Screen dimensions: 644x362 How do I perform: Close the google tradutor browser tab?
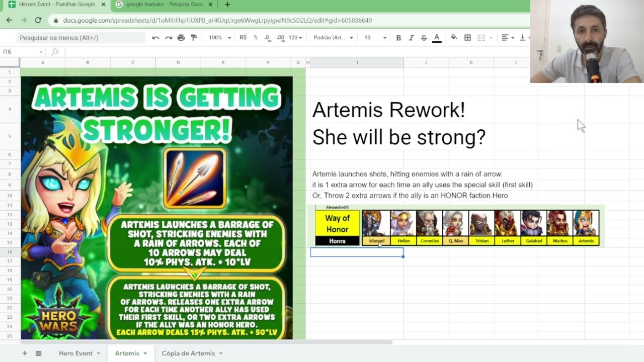pos(210,5)
